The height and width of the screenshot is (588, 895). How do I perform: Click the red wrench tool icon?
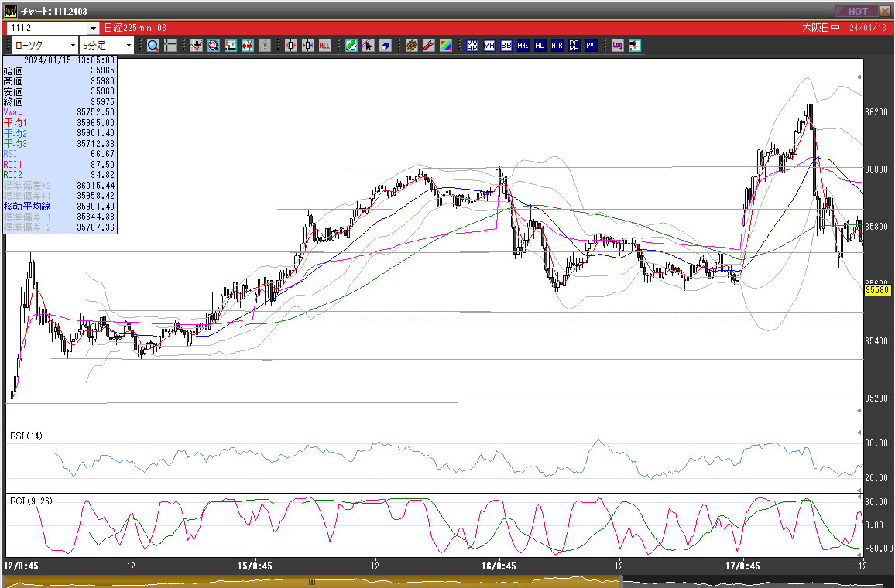point(429,46)
